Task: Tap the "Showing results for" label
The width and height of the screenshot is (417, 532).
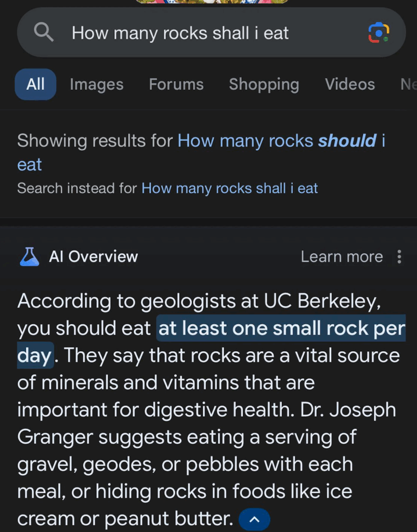Action: pyautogui.click(x=95, y=140)
